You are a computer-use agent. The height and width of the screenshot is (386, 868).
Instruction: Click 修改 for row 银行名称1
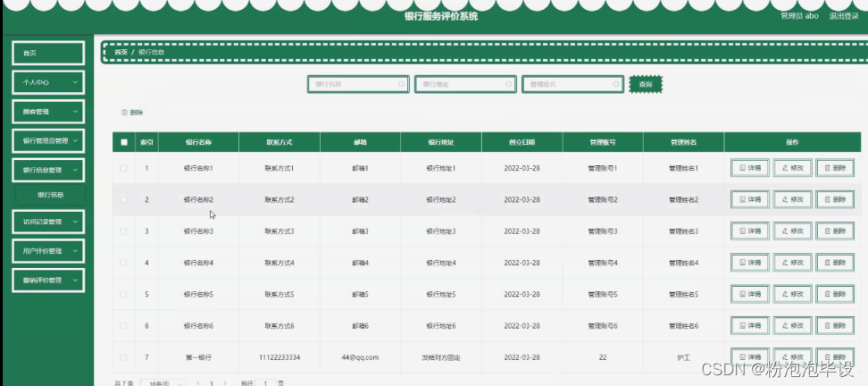793,168
